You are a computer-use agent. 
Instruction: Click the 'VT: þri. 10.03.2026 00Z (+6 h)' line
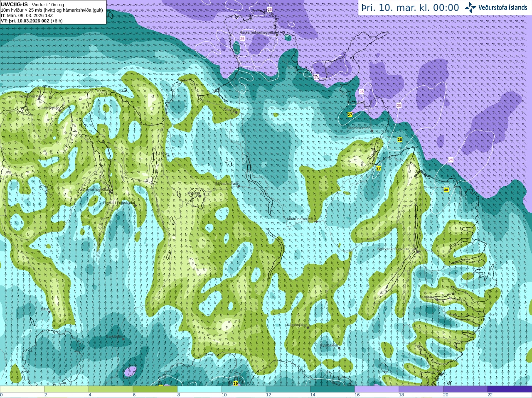pos(32,21)
